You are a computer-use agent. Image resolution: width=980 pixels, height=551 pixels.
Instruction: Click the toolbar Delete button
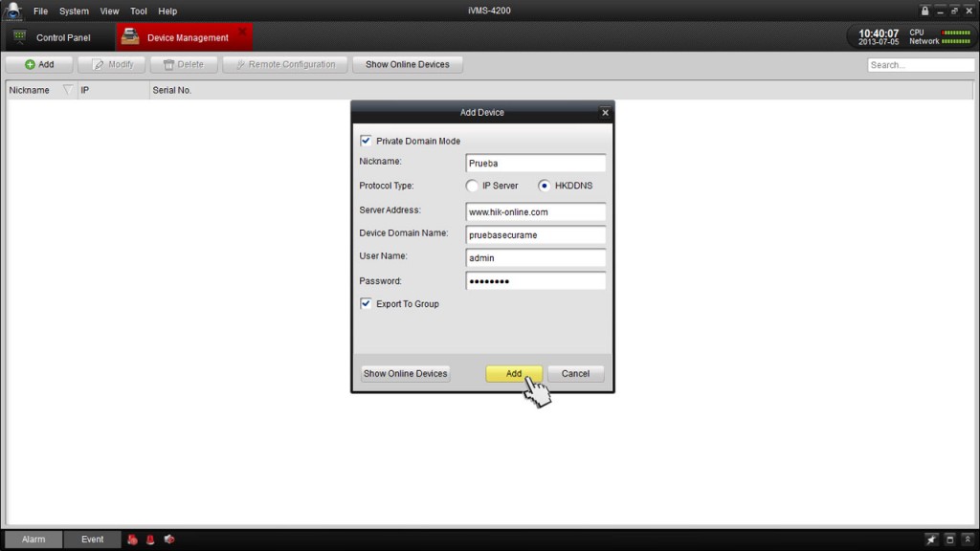pyautogui.click(x=184, y=64)
